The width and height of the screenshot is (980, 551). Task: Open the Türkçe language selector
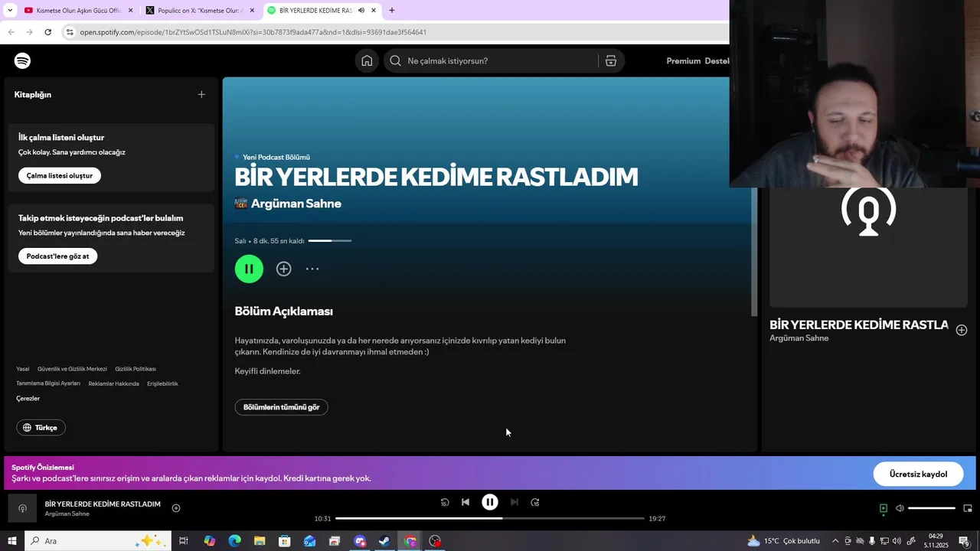click(41, 428)
